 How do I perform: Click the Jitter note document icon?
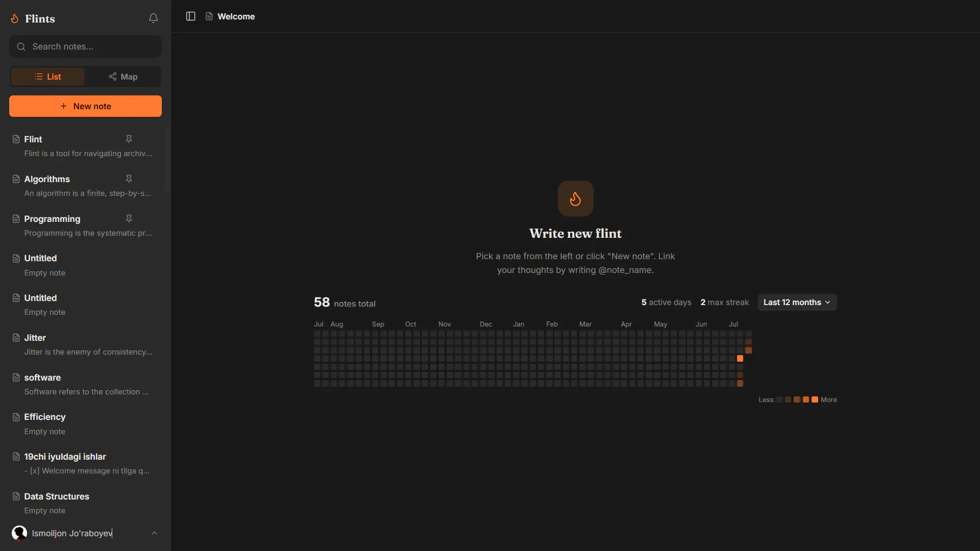(16, 338)
